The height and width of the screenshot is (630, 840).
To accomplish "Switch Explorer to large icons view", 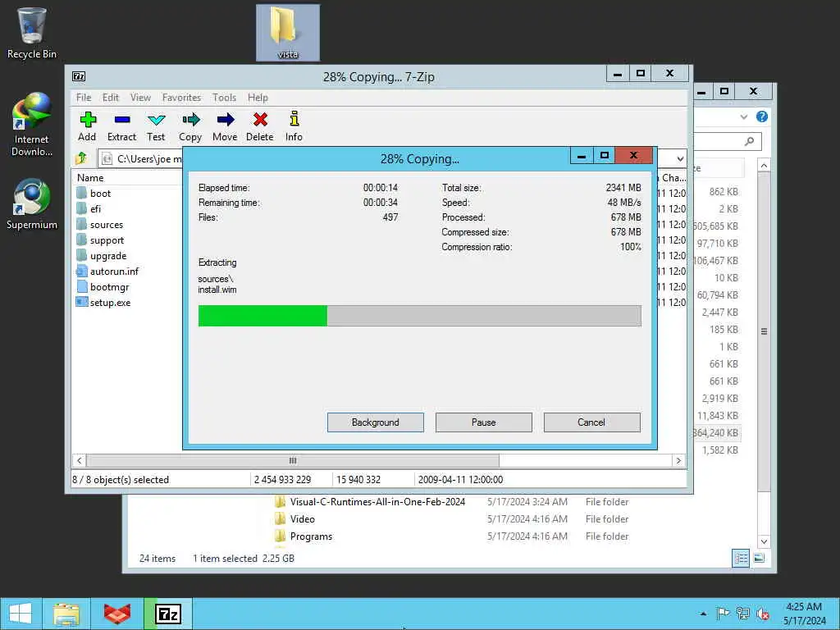I will 759,558.
